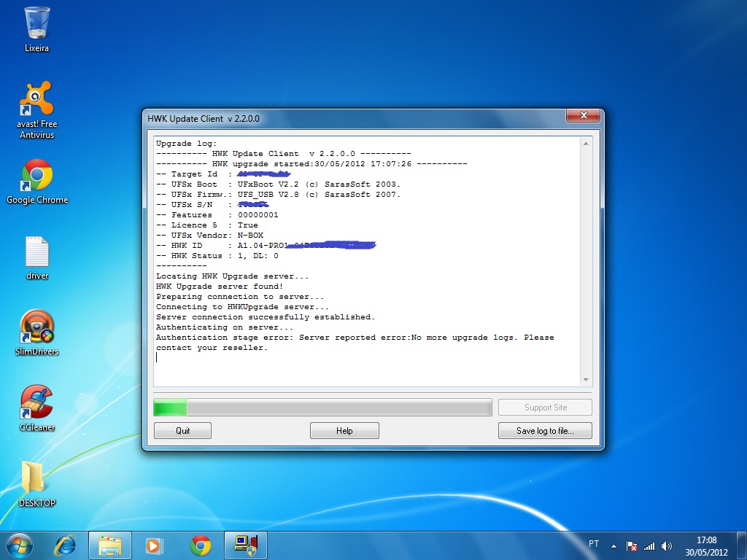Screen dimensions: 747x560
Task: Click the log scrollbar down arrow
Action: [x=586, y=379]
